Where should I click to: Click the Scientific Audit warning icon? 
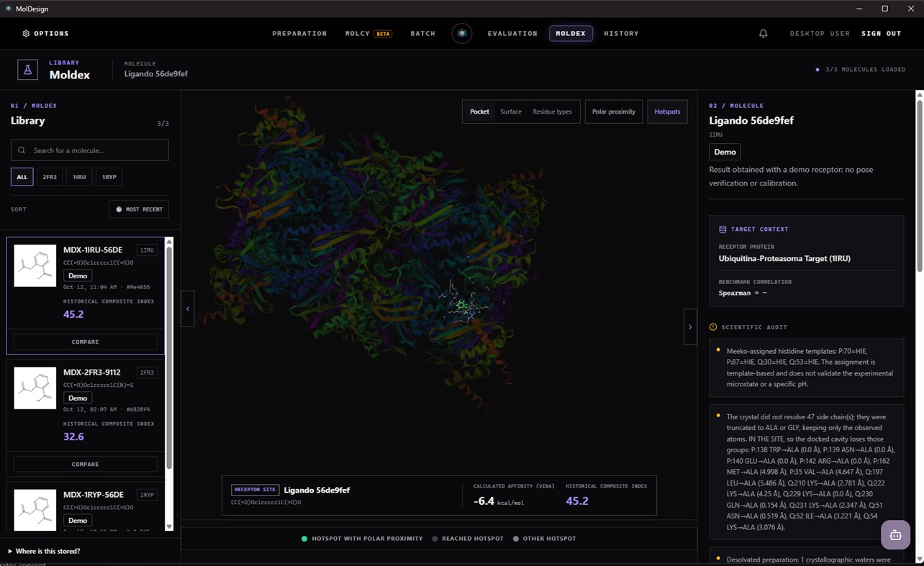713,327
